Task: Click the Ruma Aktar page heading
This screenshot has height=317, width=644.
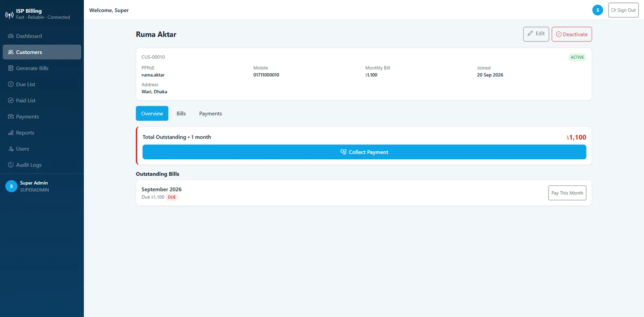Action: [x=156, y=35]
